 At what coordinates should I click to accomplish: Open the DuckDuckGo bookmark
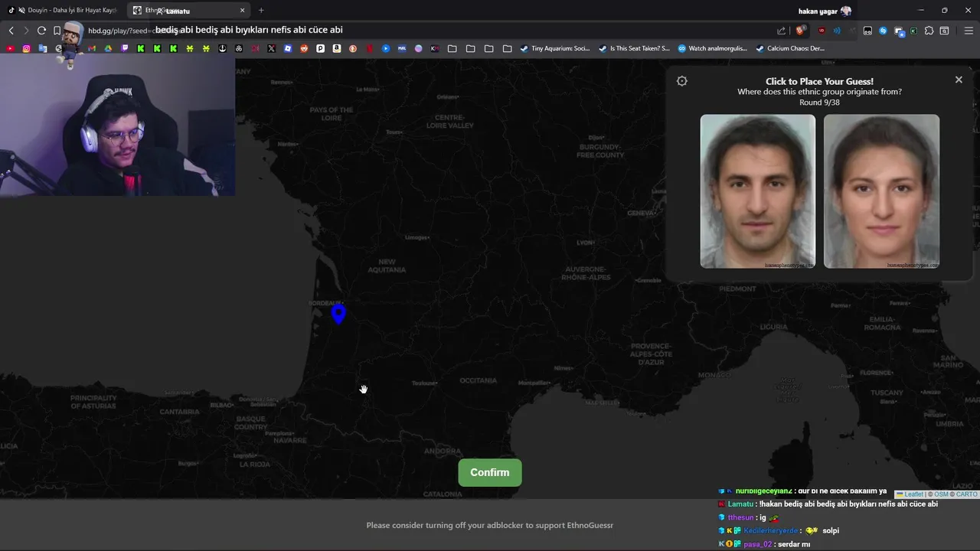pos(353,48)
